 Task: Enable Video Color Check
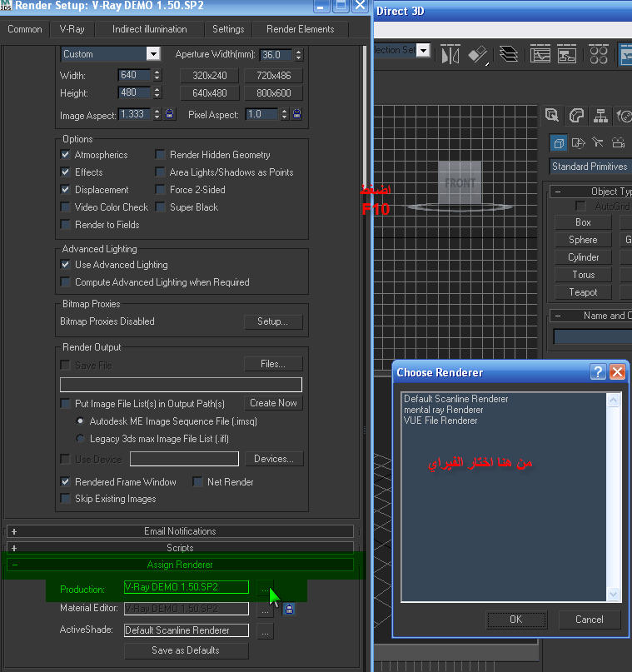click(x=66, y=207)
